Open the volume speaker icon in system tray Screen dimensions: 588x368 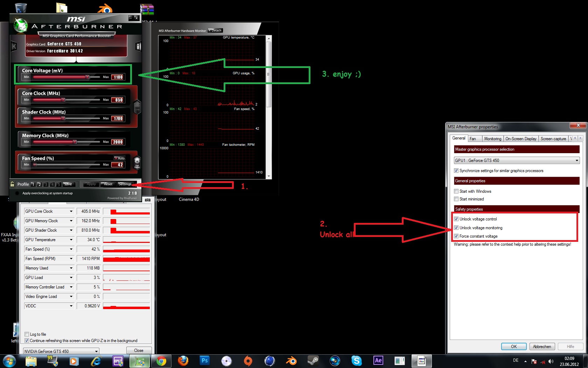coord(551,361)
